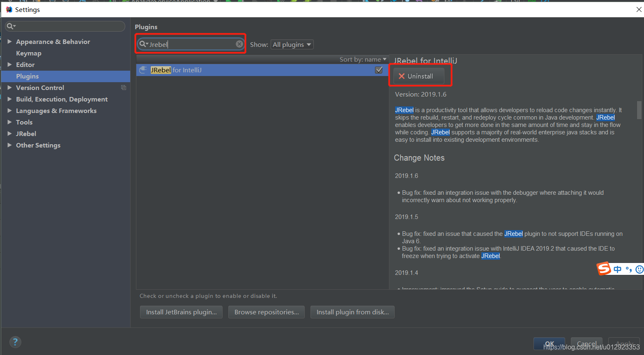Click the Uninstall plugin button
Viewport: 644px width, 355px height.
[x=419, y=76]
